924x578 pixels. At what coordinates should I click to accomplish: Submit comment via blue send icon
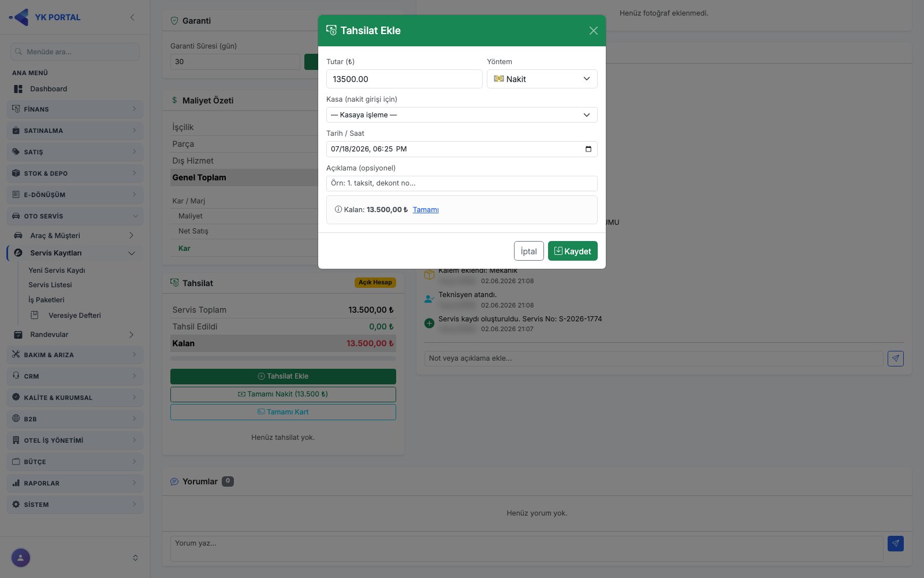(896, 543)
